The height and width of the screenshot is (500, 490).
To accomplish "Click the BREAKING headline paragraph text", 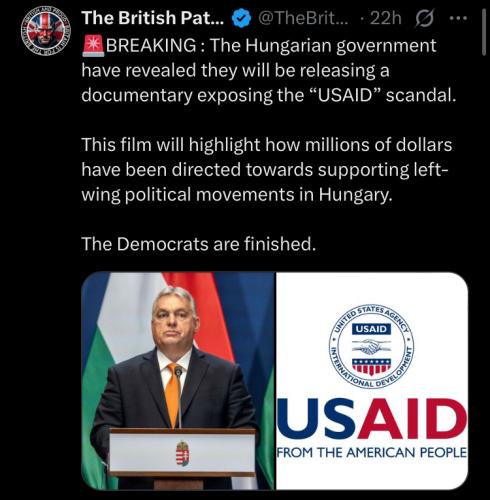I will [x=269, y=70].
